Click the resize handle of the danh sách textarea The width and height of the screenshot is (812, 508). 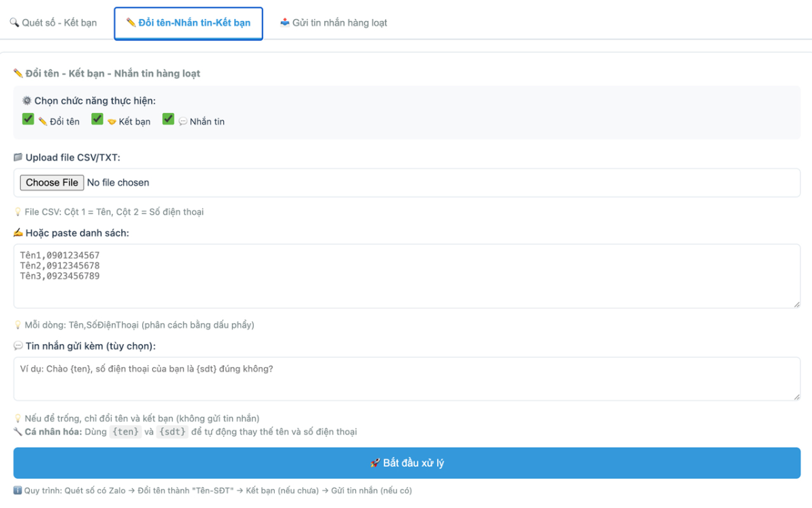[x=796, y=304]
